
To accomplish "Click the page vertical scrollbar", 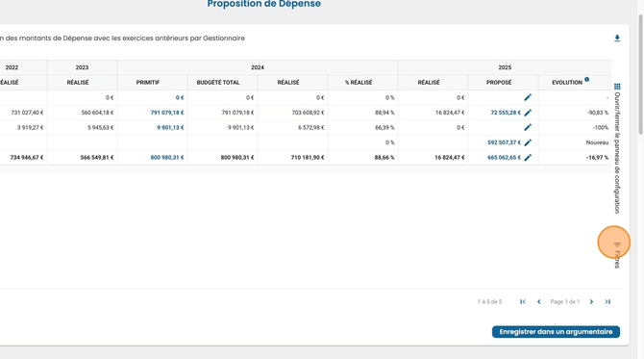I will [640, 74].
